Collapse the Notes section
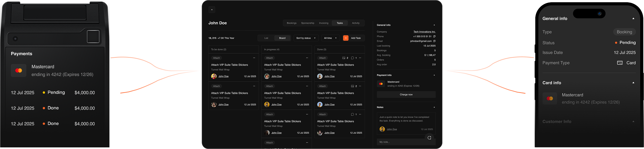The width and height of the screenshot is (644, 149). coord(434,107)
